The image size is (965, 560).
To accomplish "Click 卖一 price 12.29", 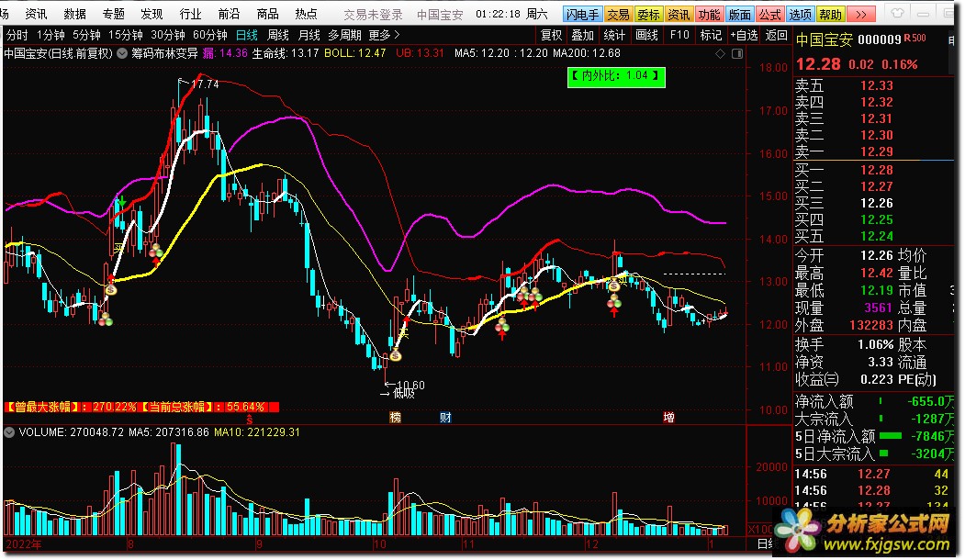I will pyautogui.click(x=876, y=151).
